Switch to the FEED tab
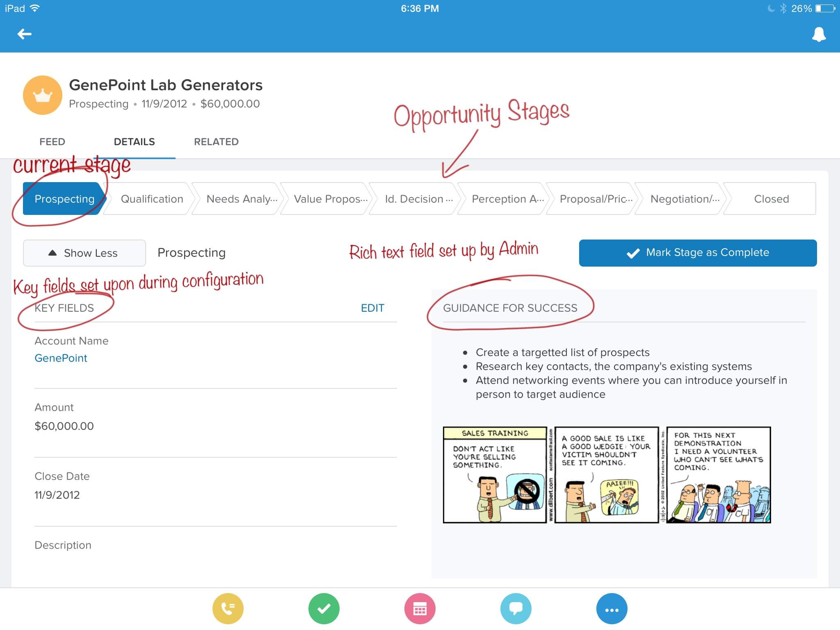840x630 pixels. click(52, 142)
